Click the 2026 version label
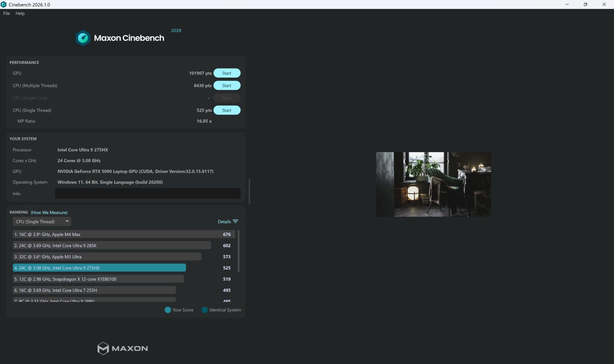This screenshot has width=614, height=364. 176,31
